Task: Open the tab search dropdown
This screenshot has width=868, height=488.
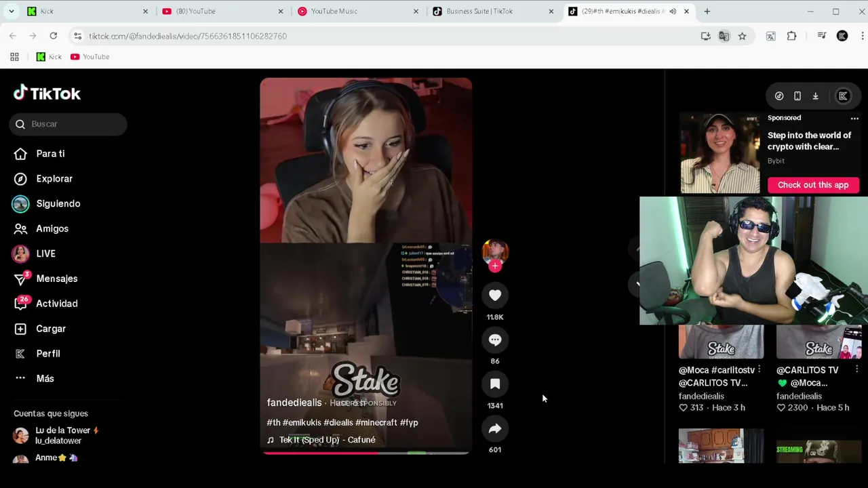Action: pyautogui.click(x=11, y=12)
